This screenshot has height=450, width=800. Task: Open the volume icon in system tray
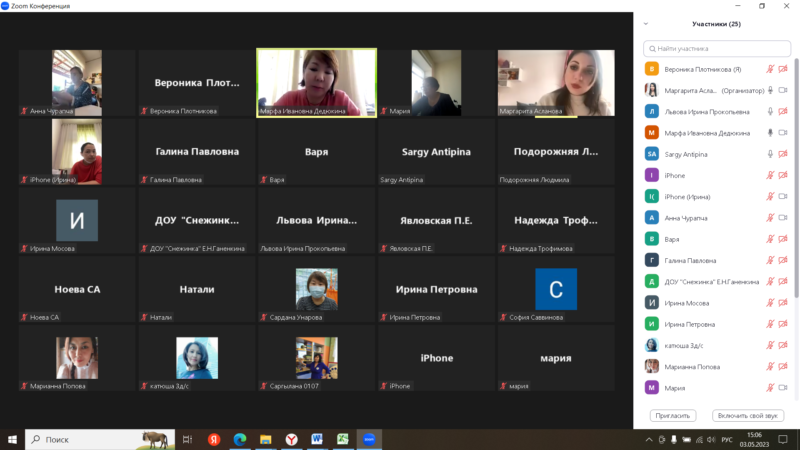point(711,440)
